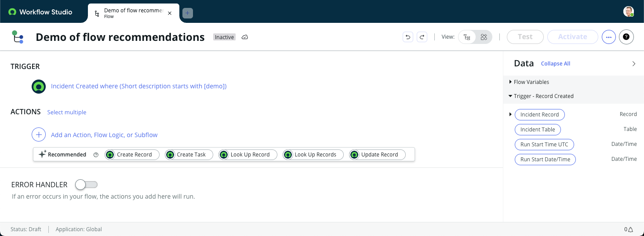644x236 pixels.
Task: Collapse the Data panel with chevron
Action: 633,64
